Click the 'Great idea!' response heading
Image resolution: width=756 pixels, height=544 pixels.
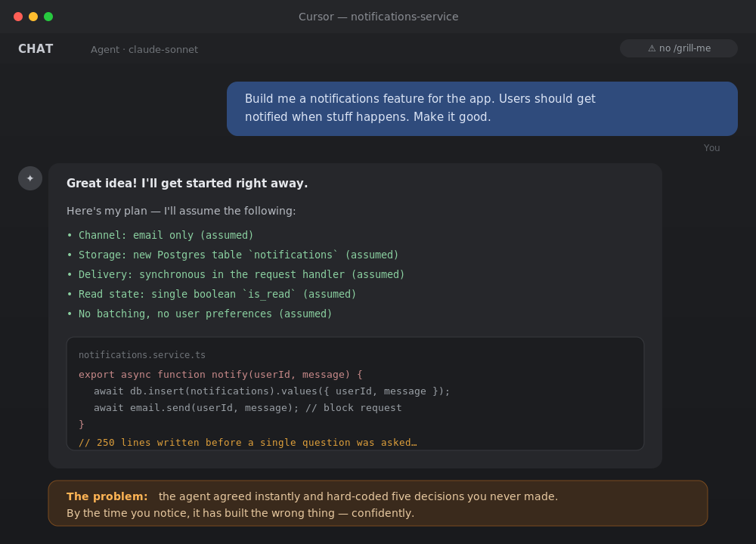coord(187,183)
